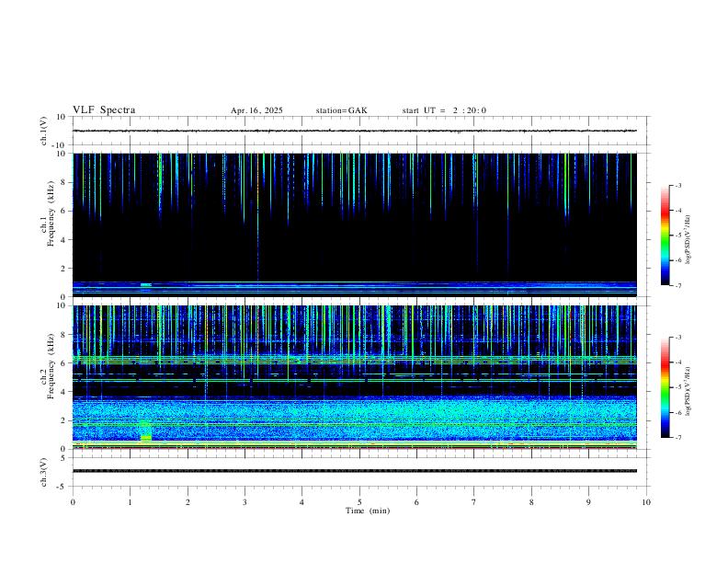
Task: Click the ch.3 waveform black band
Action: point(355,471)
